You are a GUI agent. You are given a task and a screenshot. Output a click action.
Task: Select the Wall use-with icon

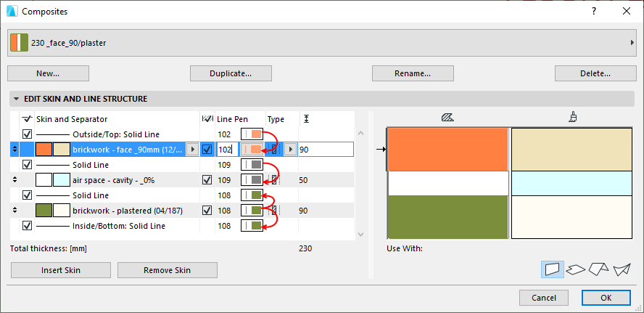coord(553,269)
